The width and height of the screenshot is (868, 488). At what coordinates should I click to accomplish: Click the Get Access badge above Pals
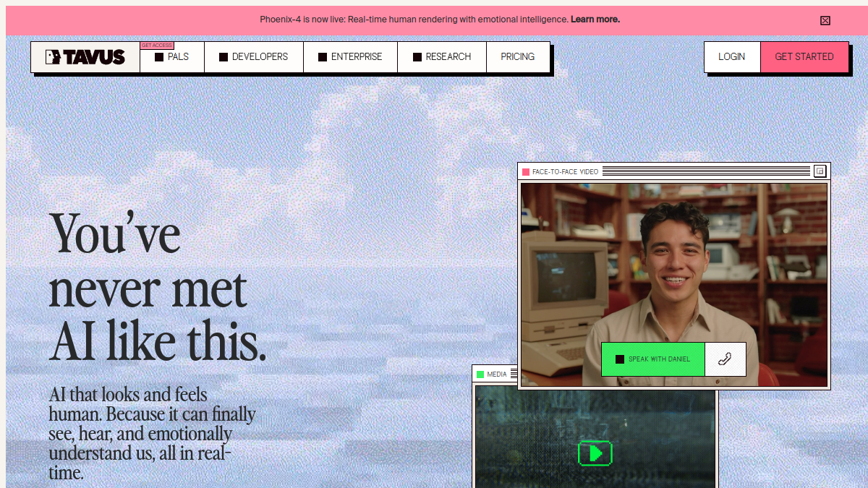157,46
